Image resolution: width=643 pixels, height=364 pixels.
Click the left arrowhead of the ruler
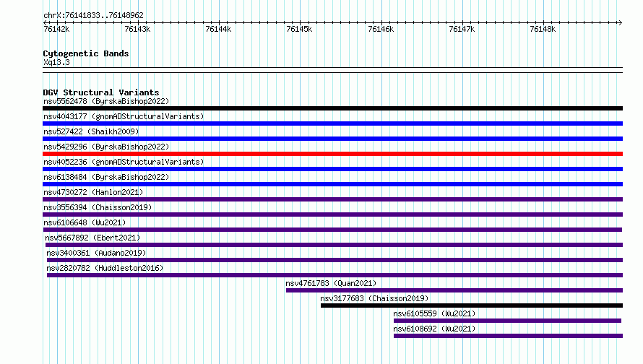tap(45, 22)
